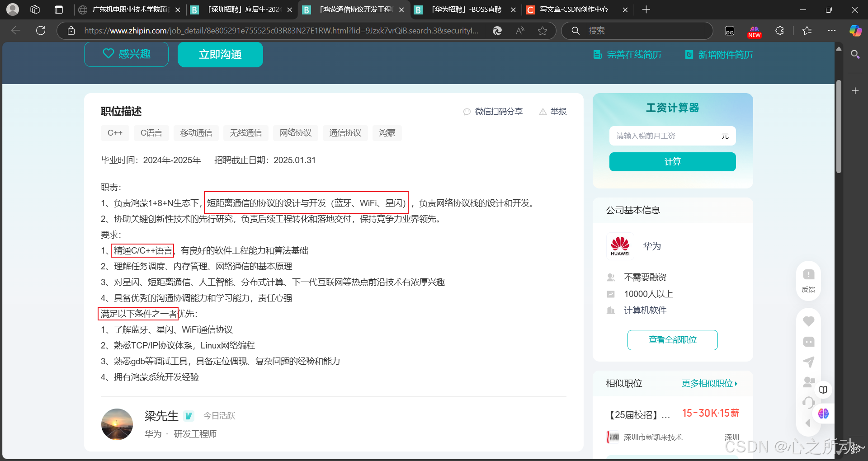Click the 通信协议 skill tag
The width and height of the screenshot is (868, 461).
tap(345, 133)
